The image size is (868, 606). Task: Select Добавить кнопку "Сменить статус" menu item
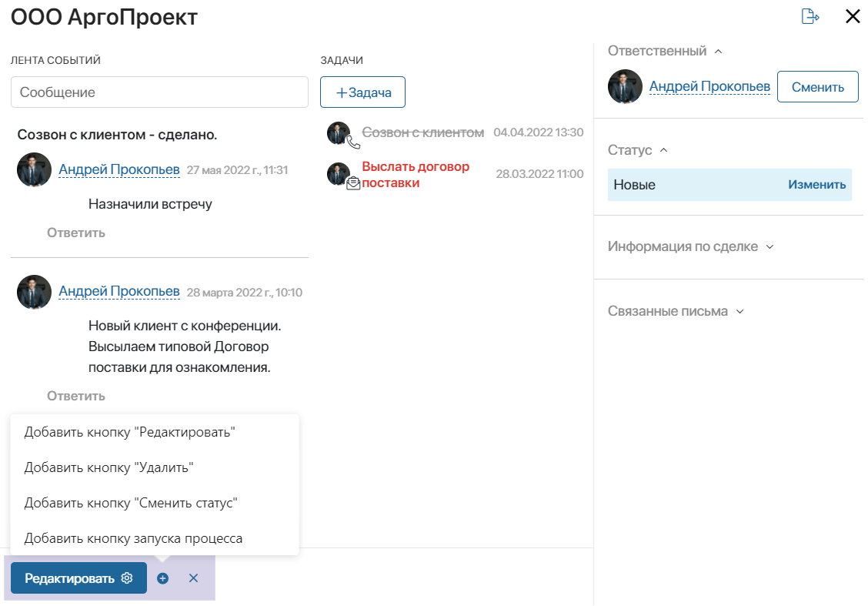(x=155, y=503)
